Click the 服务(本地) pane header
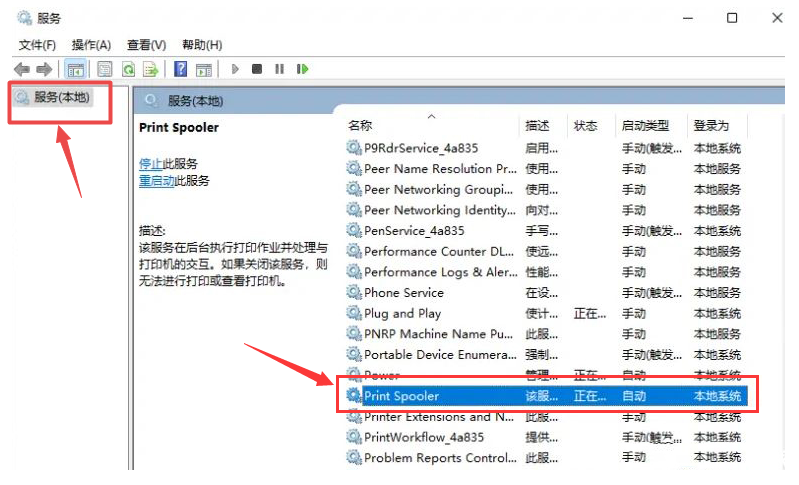 coord(195,101)
